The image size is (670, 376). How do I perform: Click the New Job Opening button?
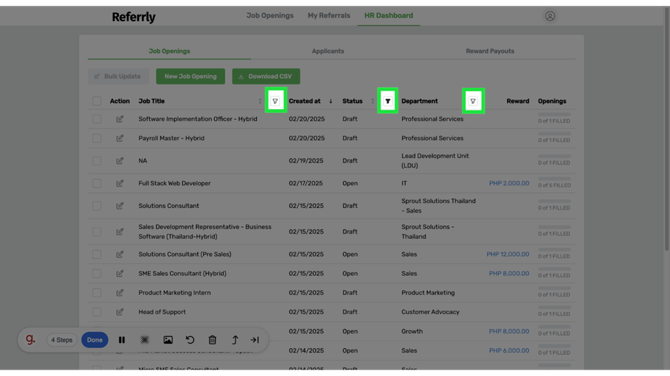[x=191, y=76]
